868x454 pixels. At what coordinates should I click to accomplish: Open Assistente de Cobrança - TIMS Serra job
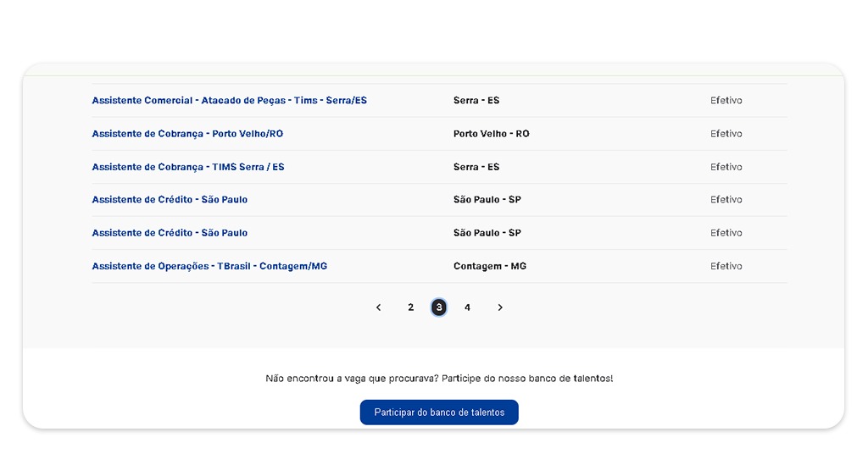pyautogui.click(x=188, y=167)
